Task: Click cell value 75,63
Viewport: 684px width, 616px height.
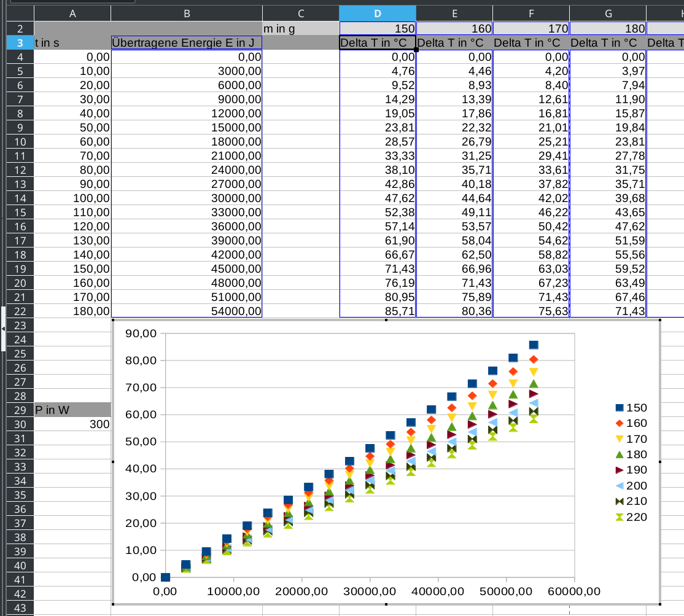Action: [x=531, y=311]
